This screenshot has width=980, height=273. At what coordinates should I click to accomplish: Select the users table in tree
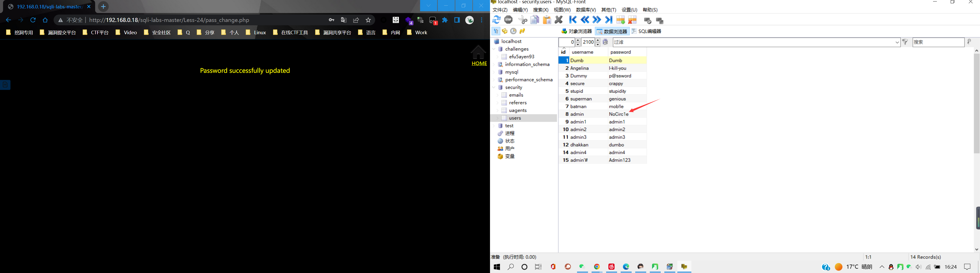[515, 118]
